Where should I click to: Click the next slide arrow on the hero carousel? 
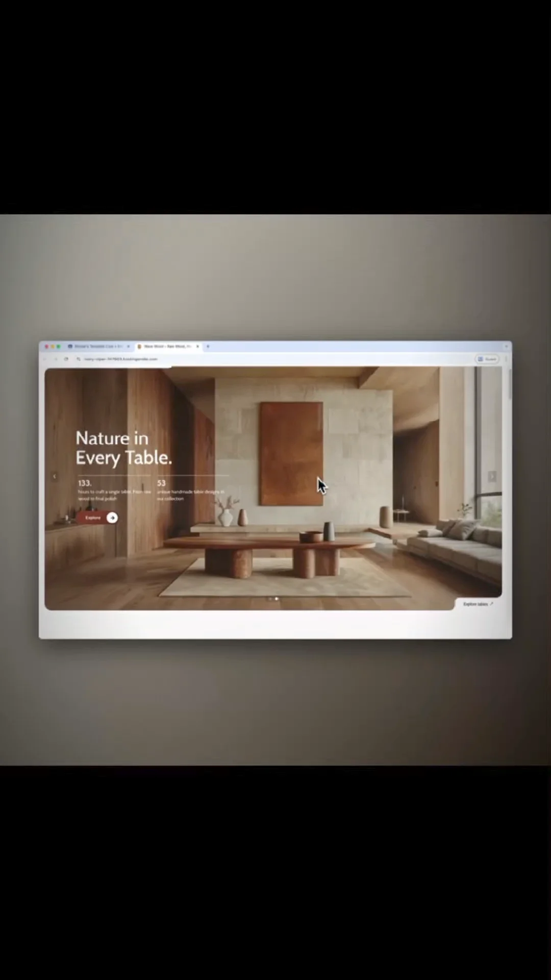pyautogui.click(x=492, y=476)
